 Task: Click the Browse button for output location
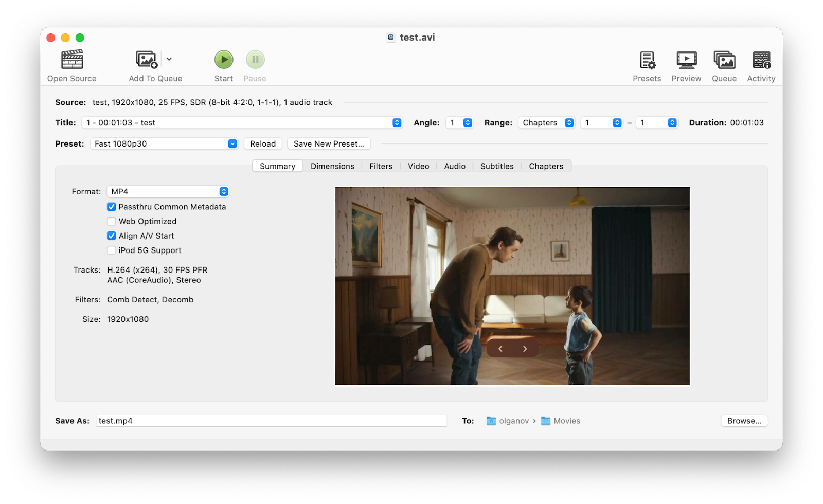point(744,421)
